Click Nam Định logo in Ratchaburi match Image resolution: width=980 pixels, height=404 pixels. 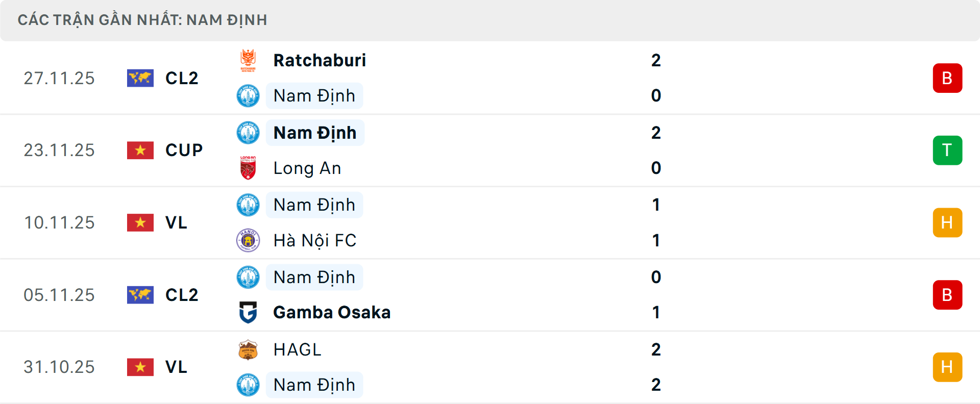pos(248,96)
